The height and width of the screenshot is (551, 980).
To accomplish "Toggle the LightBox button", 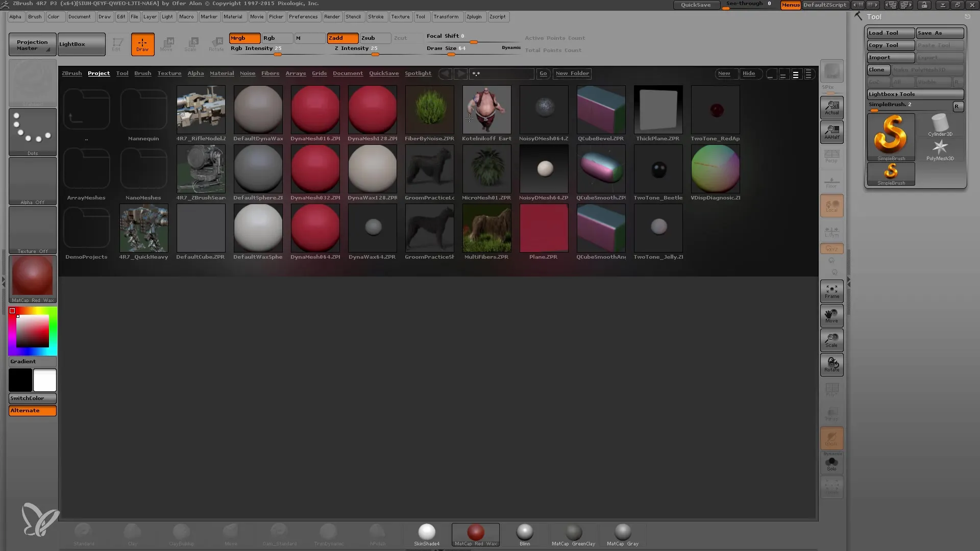I will point(82,44).
